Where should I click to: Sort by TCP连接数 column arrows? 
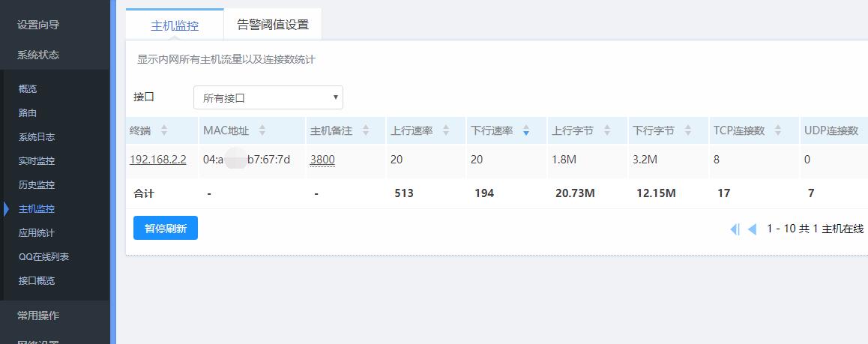click(778, 130)
